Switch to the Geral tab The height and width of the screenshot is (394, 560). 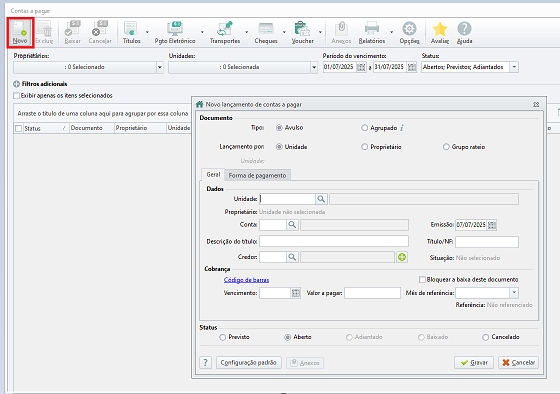(x=213, y=175)
